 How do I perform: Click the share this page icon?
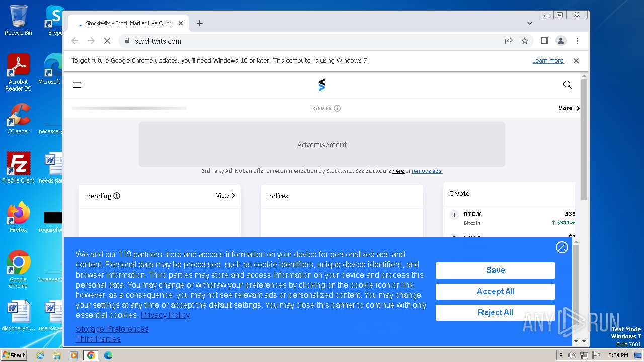point(509,41)
